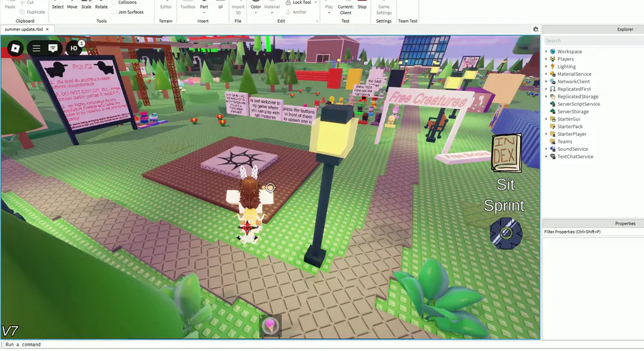Expand the NetworkClient node
644x351 pixels.
click(x=546, y=81)
